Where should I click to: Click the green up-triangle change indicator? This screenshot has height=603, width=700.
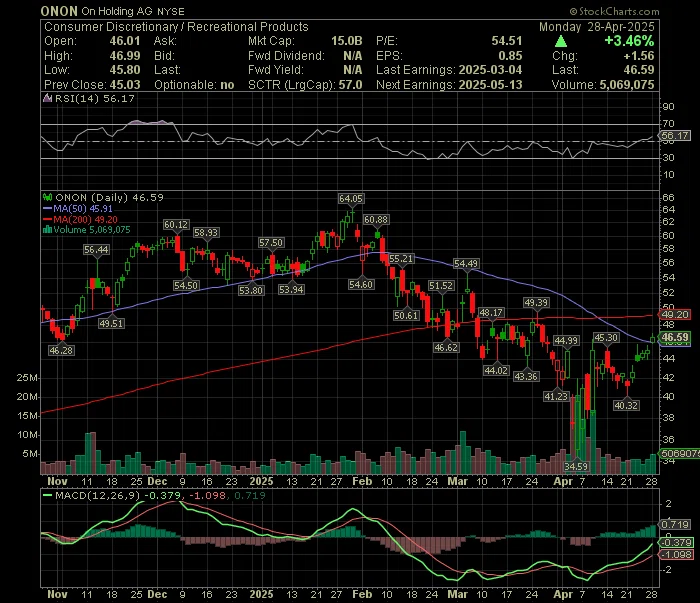pos(561,42)
